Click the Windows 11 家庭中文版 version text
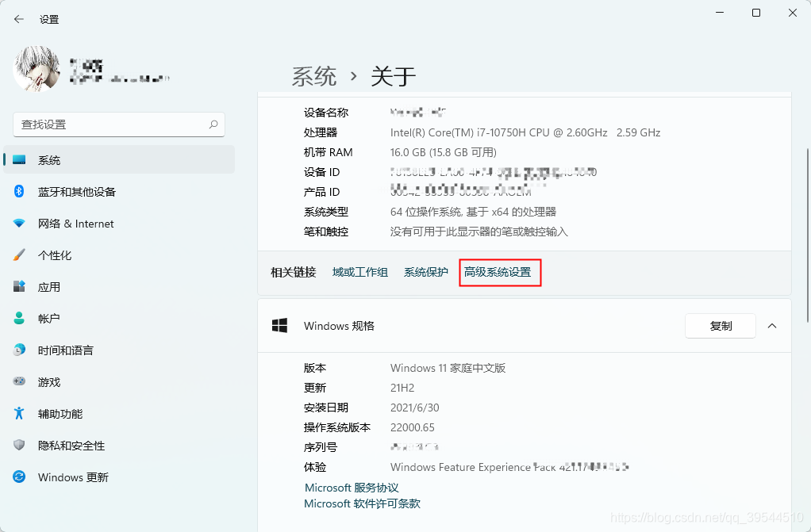Screen dimensions: 811x532 coord(448,368)
